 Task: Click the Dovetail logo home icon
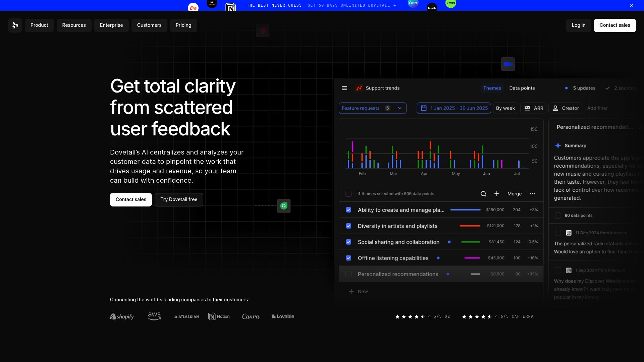point(15,25)
